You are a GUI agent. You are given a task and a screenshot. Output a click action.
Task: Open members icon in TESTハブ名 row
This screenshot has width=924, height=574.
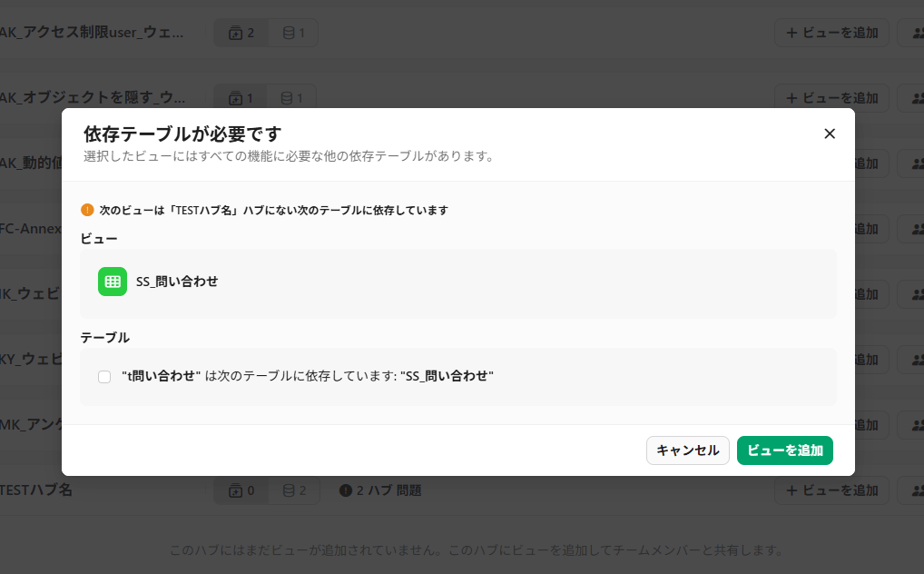pos(911,491)
